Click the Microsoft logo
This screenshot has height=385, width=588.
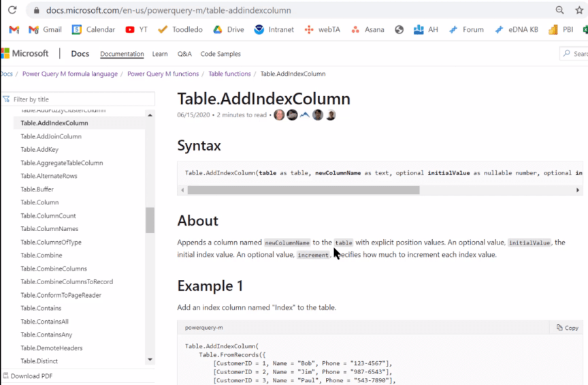pyautogui.click(x=24, y=53)
